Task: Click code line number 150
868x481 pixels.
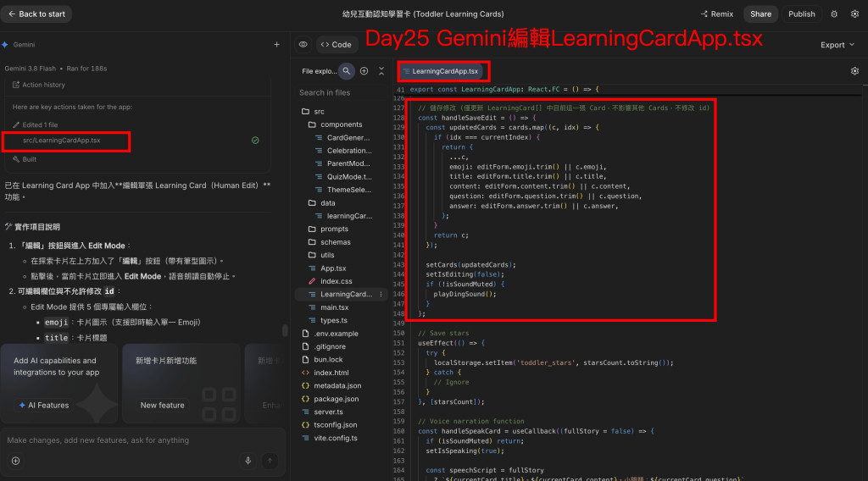Action: click(398, 334)
